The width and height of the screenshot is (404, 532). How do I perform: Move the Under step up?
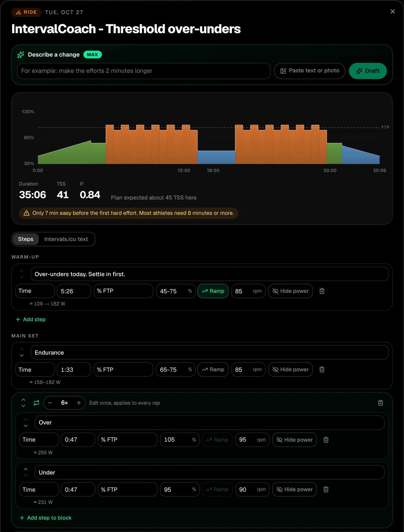[26, 469]
